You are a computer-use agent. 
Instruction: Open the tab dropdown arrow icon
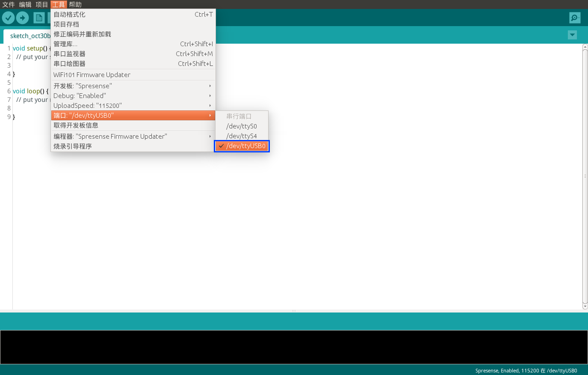572,35
